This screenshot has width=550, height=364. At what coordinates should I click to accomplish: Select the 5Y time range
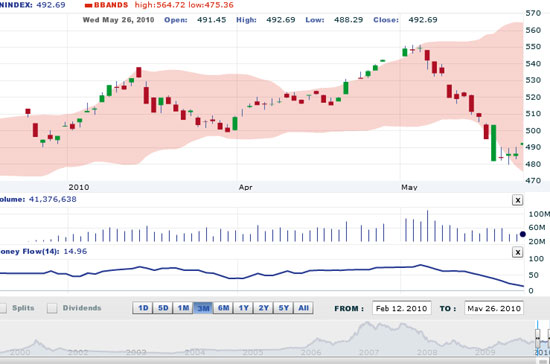click(x=283, y=308)
